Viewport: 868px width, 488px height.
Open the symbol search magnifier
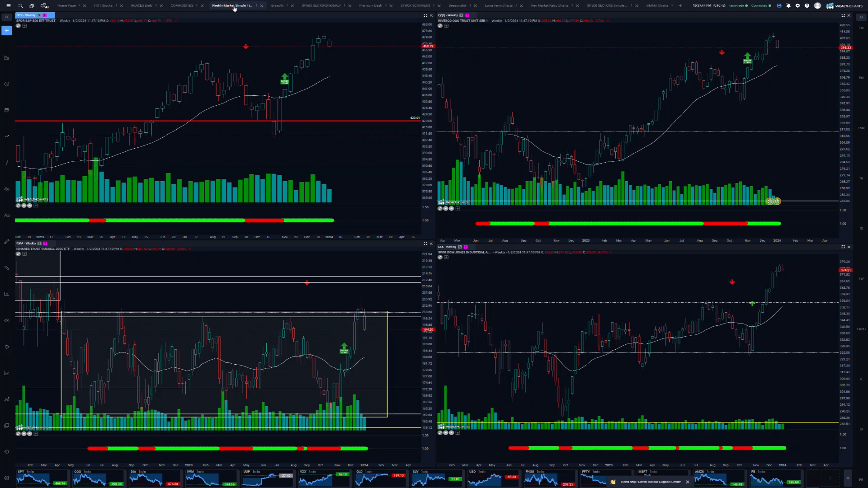point(20,6)
